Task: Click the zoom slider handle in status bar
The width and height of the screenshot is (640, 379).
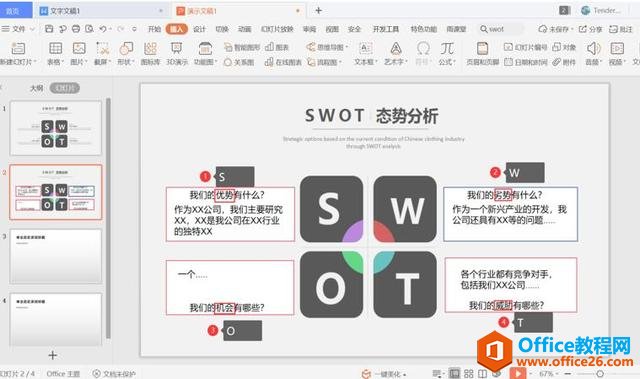Action: pyautogui.click(x=600, y=373)
